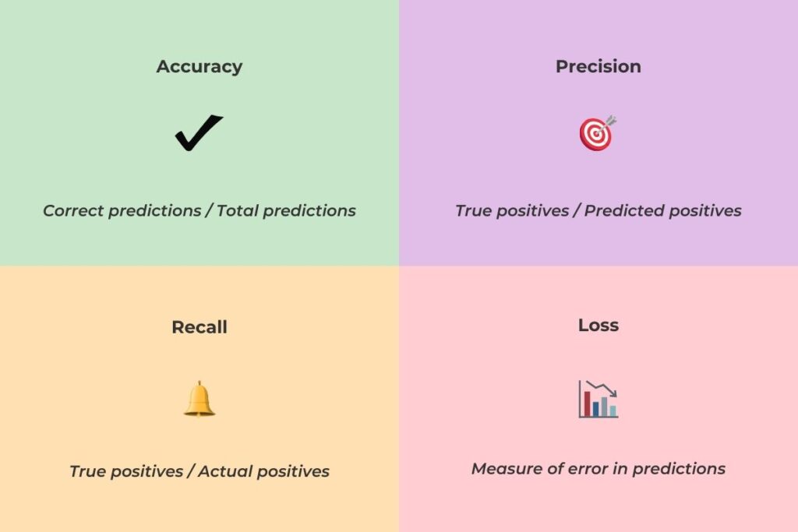Click the words 'Actual positives' in Recall
The height and width of the screenshot is (532, 798).
263,471
